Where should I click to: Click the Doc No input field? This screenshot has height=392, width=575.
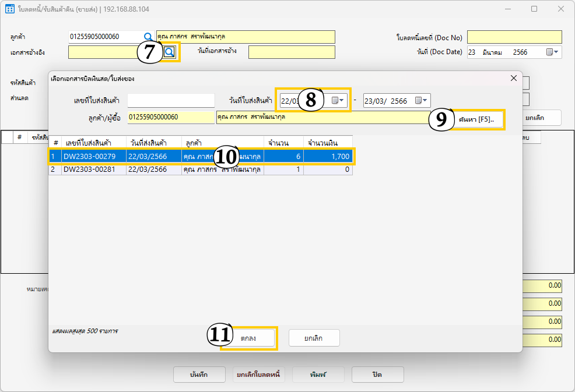click(514, 37)
